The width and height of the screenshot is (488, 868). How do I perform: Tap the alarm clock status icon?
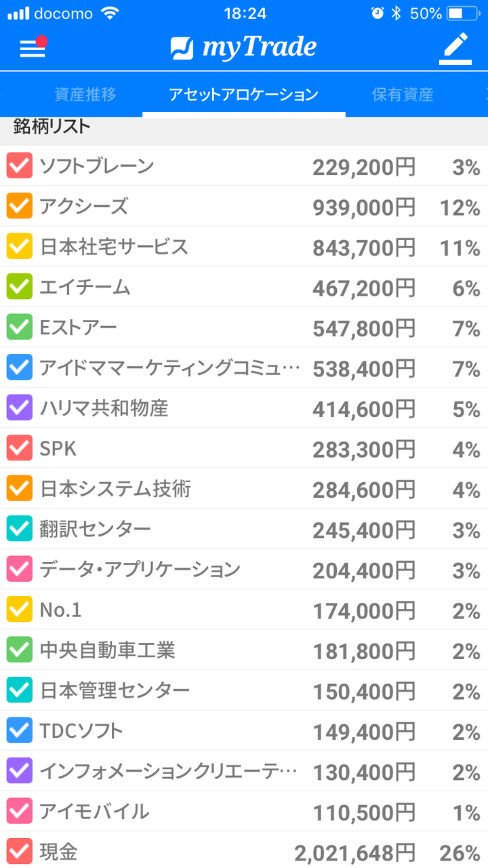point(377,14)
